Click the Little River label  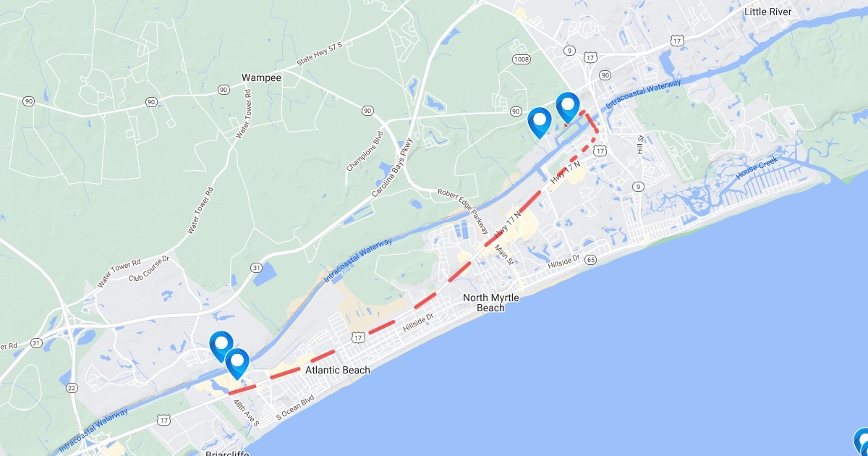click(768, 12)
